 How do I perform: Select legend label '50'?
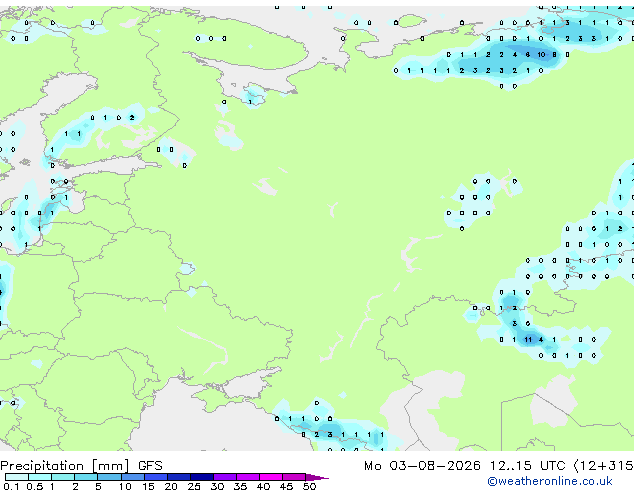(x=310, y=486)
